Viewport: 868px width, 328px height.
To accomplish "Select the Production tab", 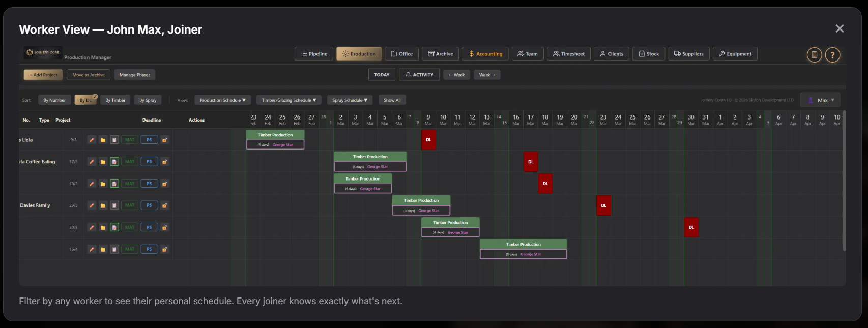I will click(359, 54).
